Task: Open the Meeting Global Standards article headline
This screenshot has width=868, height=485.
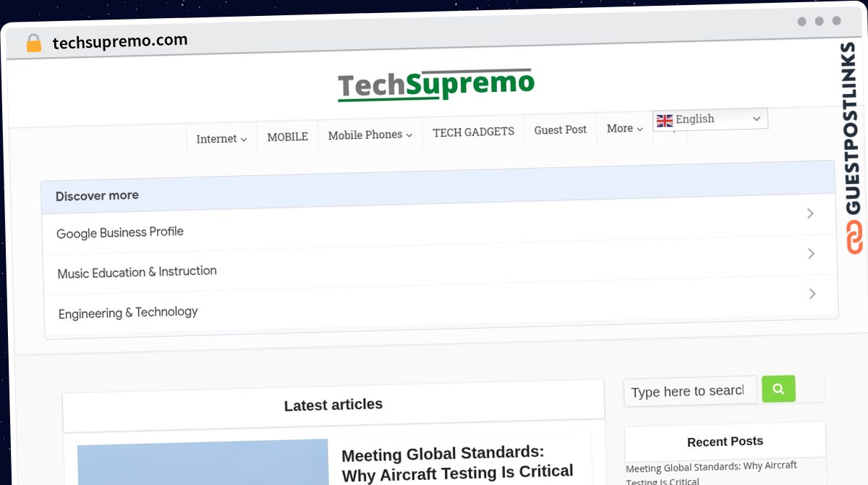Action: coord(457,463)
